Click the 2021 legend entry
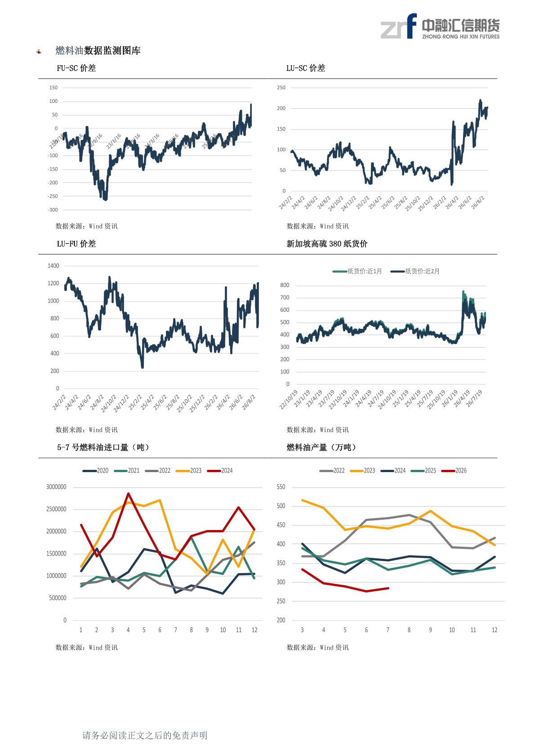 coord(127,471)
